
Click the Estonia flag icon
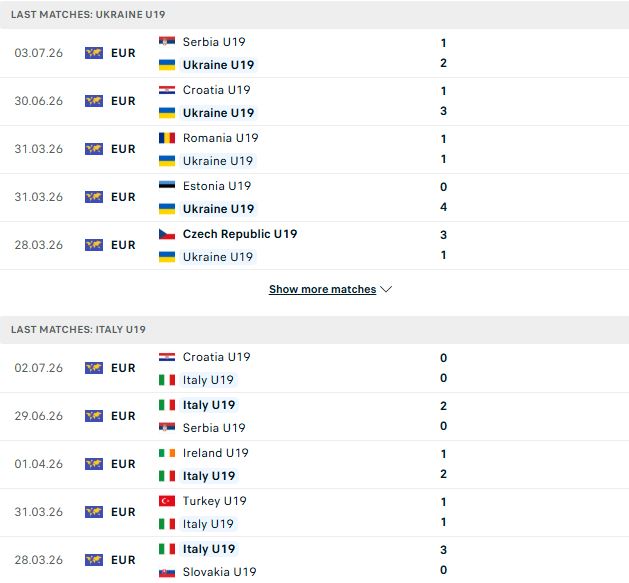click(x=166, y=186)
